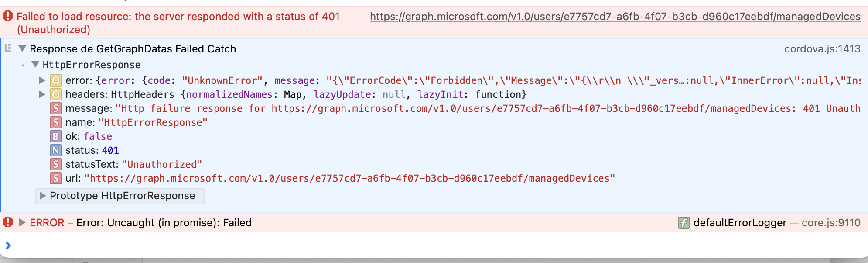Click the 'f' function icon near defaultErrorLogger
The height and width of the screenshot is (263, 868).
[683, 223]
